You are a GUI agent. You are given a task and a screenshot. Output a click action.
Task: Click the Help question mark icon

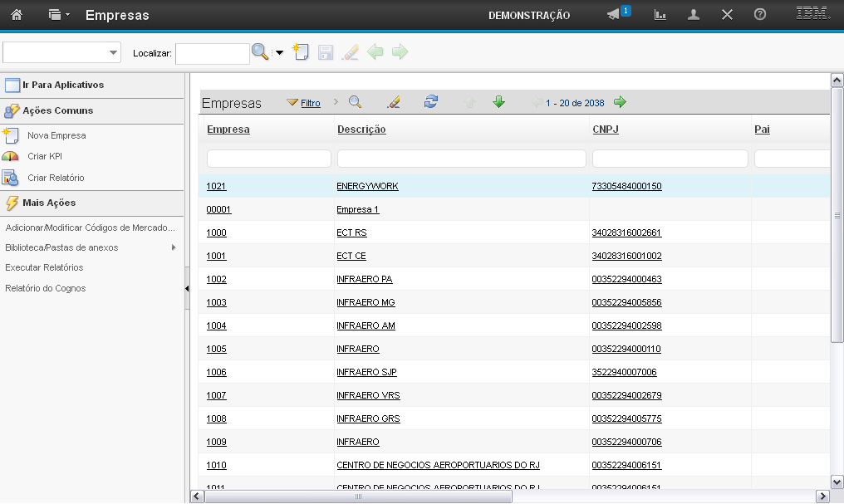pyautogui.click(x=759, y=15)
